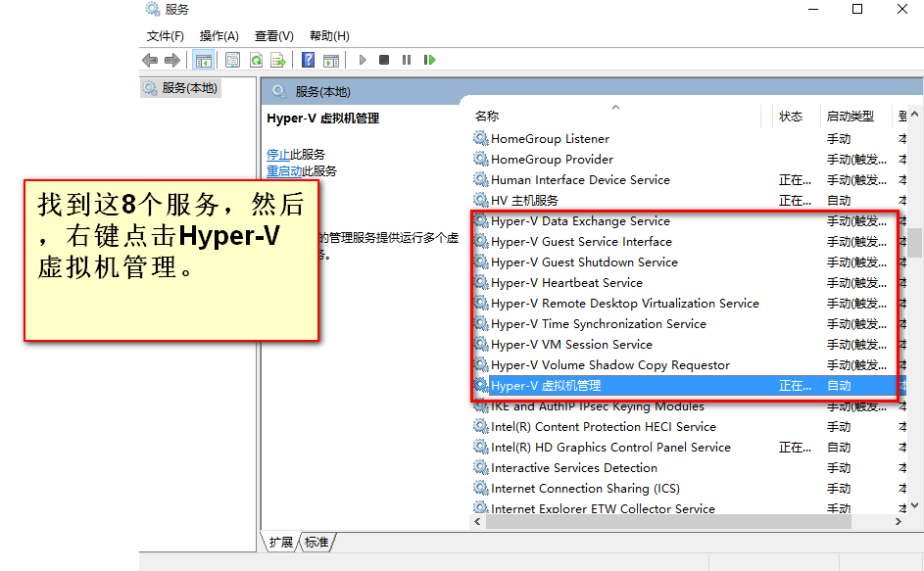
Task: Click the horizontal scrollbar right arrow
Action: pos(899,522)
